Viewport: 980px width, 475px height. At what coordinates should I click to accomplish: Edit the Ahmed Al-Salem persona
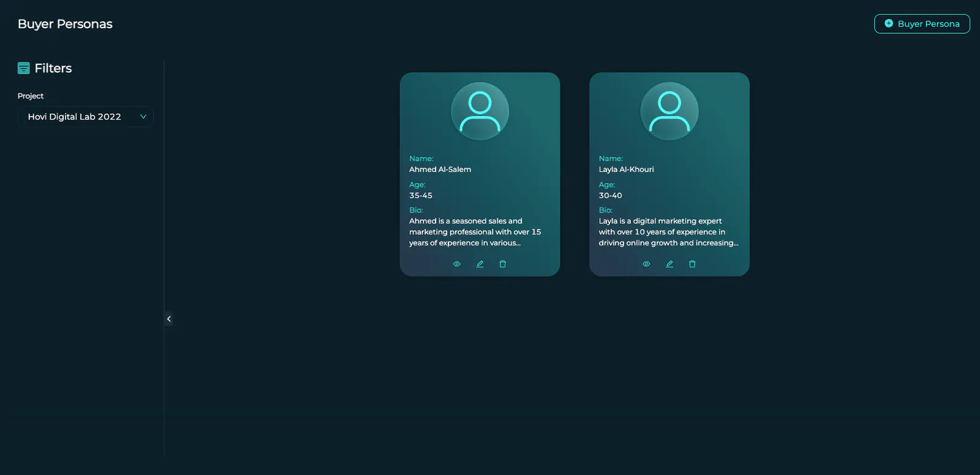pos(480,264)
